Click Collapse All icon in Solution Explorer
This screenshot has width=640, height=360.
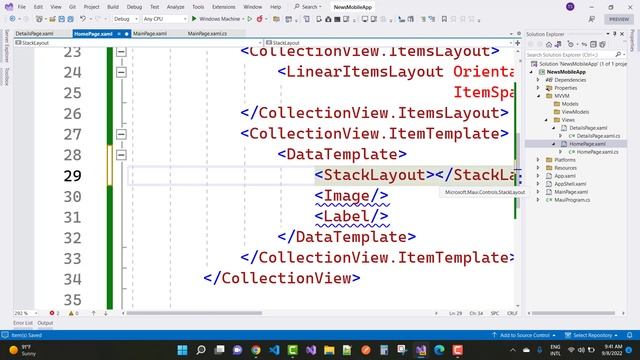tap(593, 44)
